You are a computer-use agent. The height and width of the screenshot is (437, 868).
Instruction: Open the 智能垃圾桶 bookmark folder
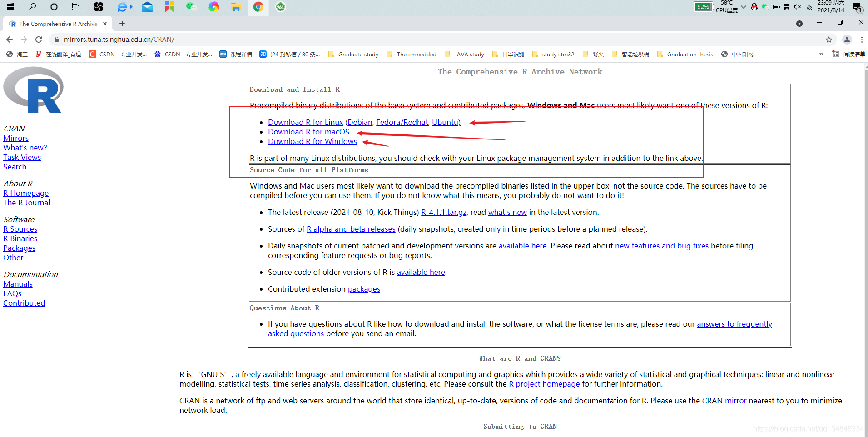pos(630,54)
